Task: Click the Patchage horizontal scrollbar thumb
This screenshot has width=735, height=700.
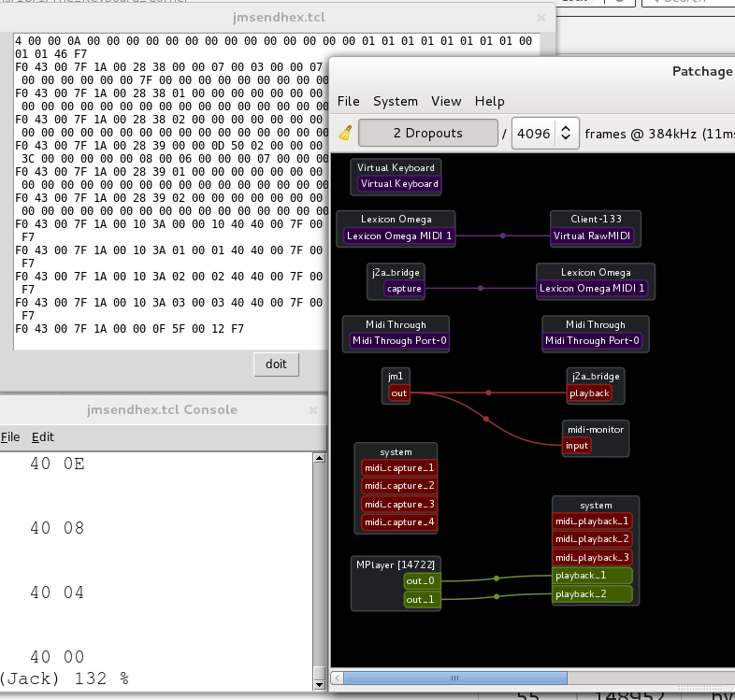Action: [x=454, y=678]
